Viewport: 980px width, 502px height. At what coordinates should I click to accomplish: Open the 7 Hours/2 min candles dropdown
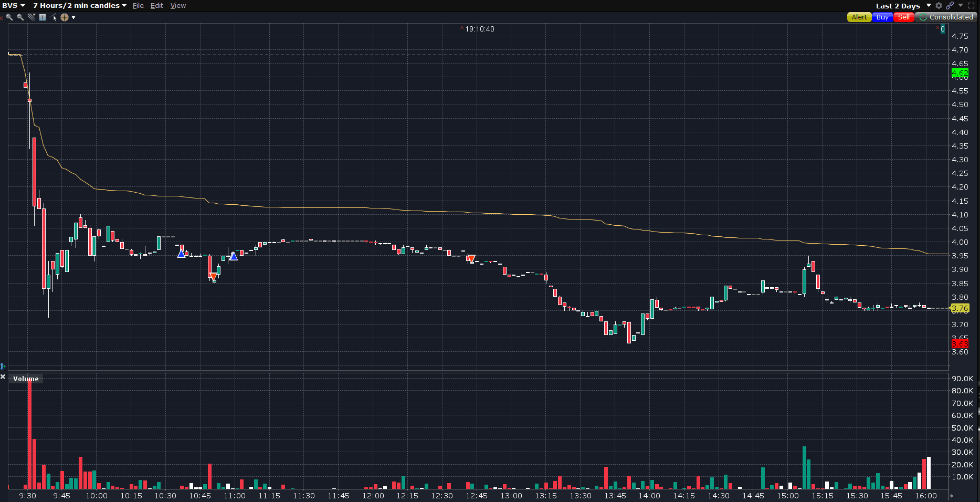click(80, 5)
